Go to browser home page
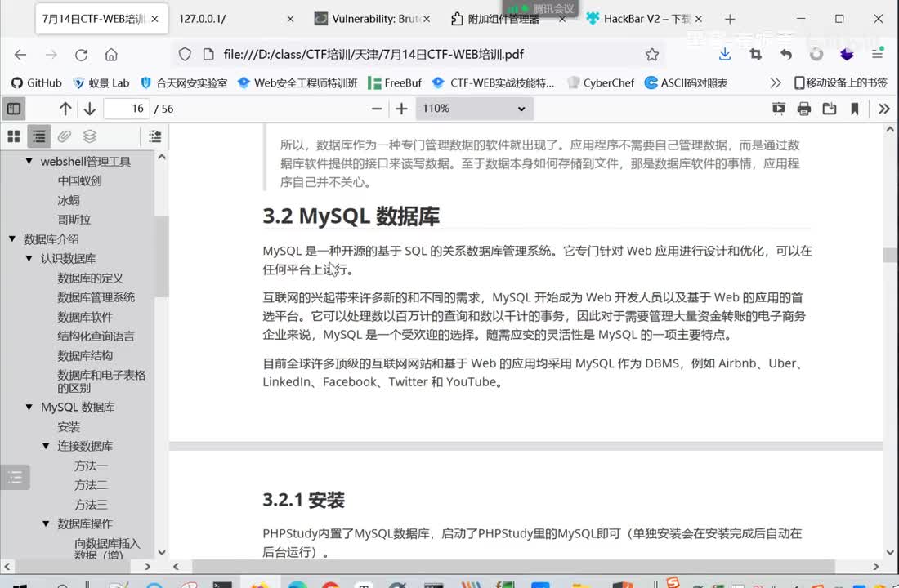899x588 pixels. click(x=111, y=55)
